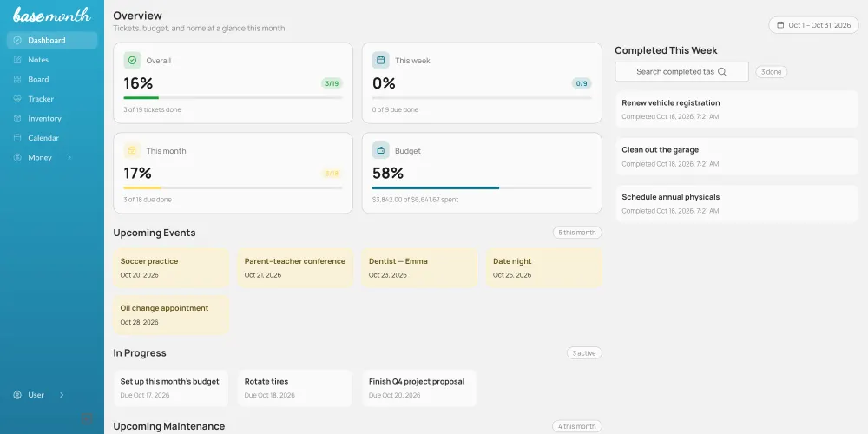Click the Completed This Week heading

(666, 50)
